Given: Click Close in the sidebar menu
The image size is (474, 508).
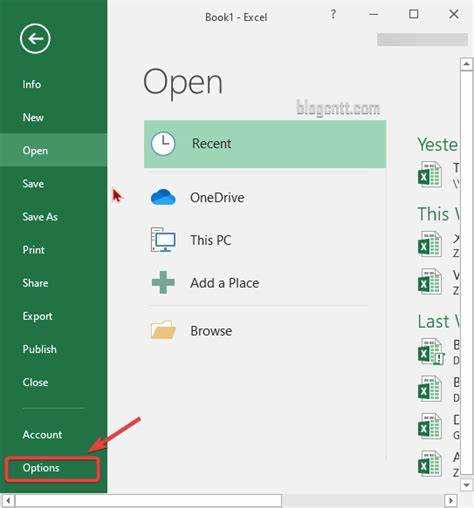Looking at the screenshot, I should (35, 382).
